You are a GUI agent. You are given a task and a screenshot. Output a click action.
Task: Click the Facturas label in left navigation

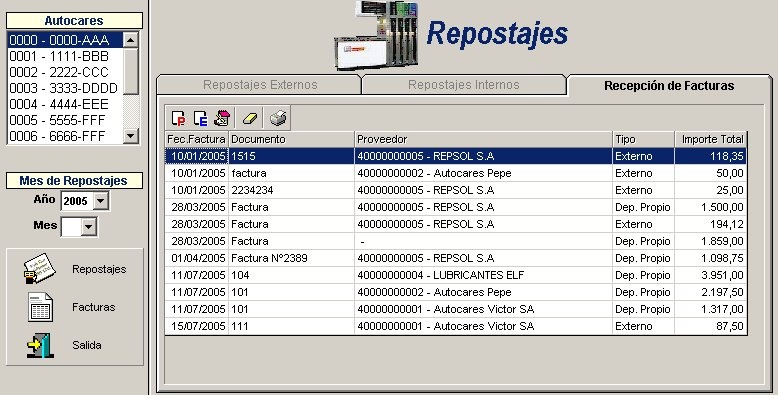coord(93,307)
